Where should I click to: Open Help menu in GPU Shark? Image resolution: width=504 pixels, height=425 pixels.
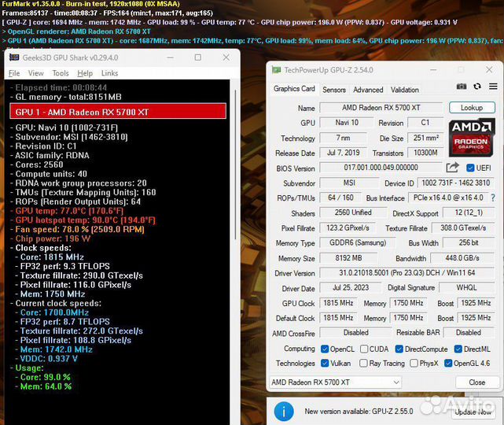pyautogui.click(x=85, y=73)
